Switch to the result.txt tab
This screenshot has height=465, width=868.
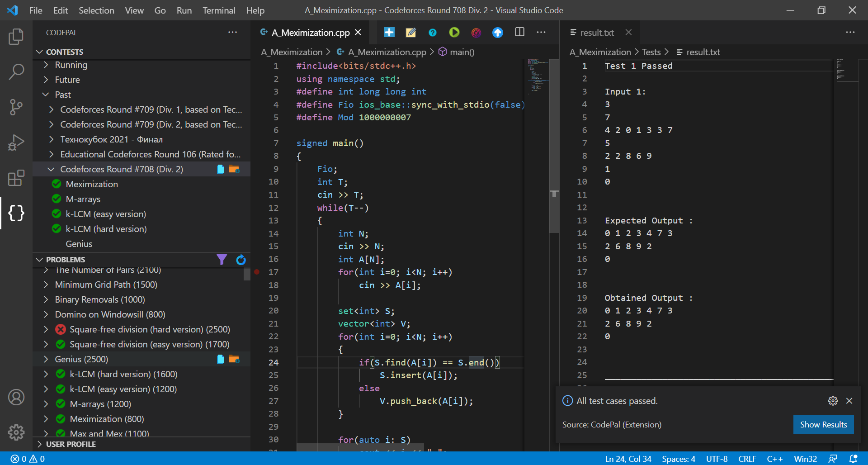pos(597,33)
